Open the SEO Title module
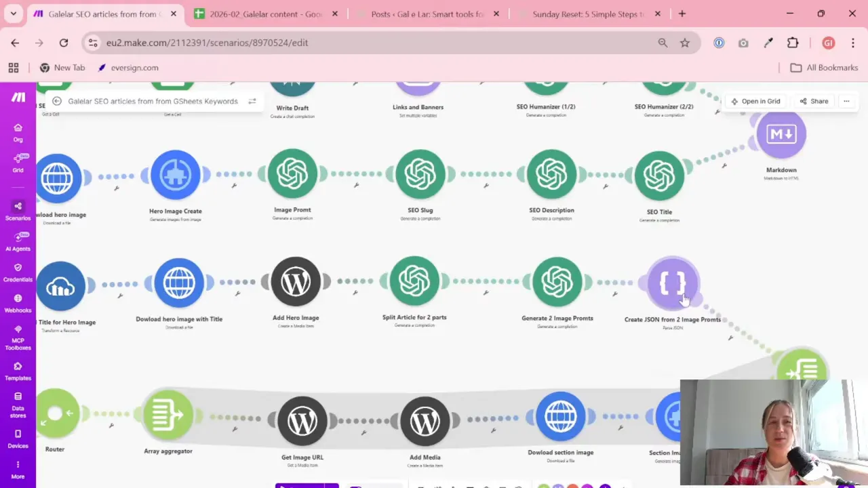The image size is (868, 488). [x=659, y=176]
